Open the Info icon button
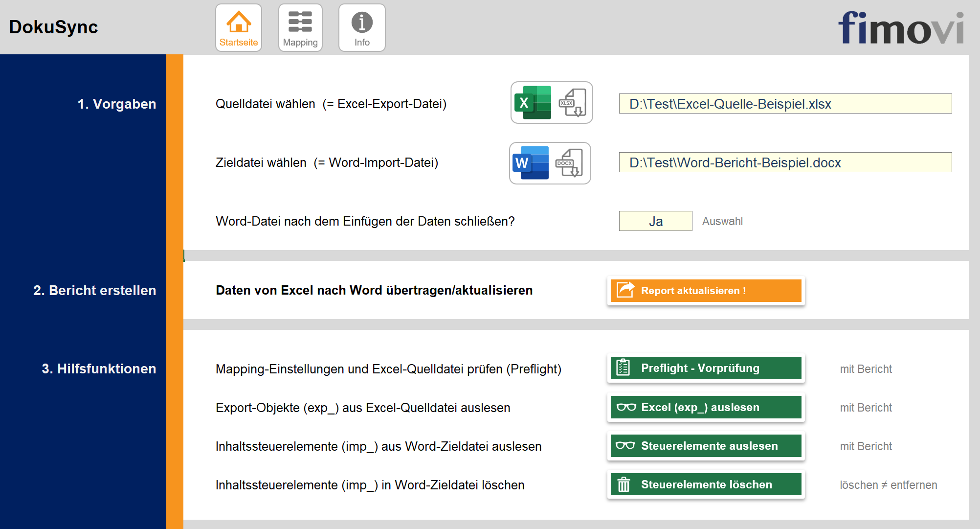Screen dimensions: 980x529 coord(362,28)
